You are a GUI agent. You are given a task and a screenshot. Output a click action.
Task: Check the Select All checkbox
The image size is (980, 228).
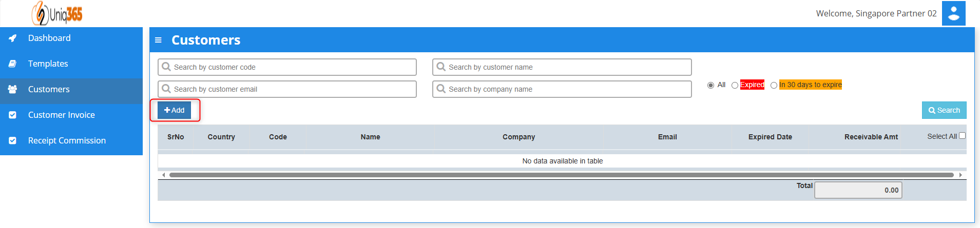click(x=962, y=136)
